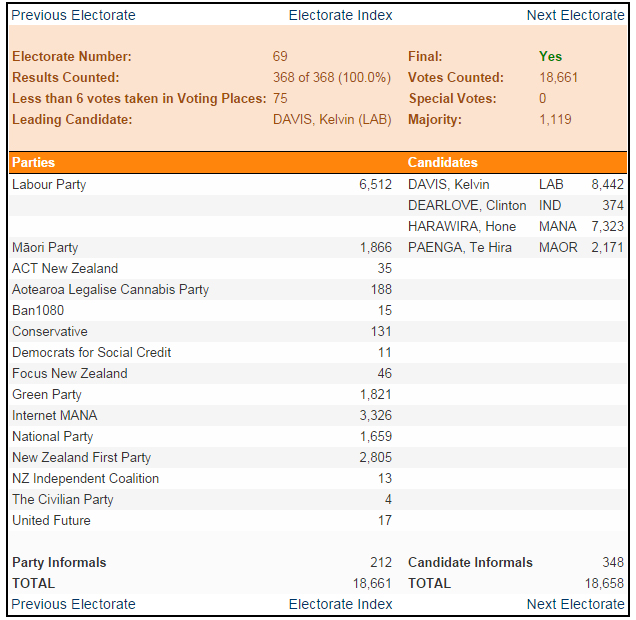Select the Green Party entry

click(x=47, y=394)
